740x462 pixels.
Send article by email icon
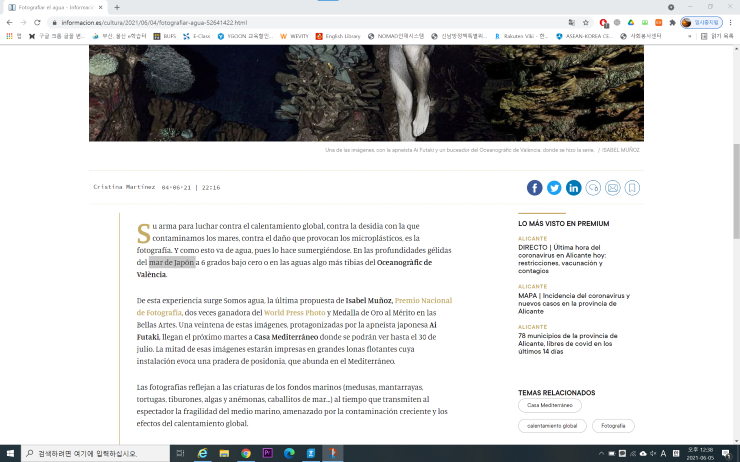(x=613, y=188)
